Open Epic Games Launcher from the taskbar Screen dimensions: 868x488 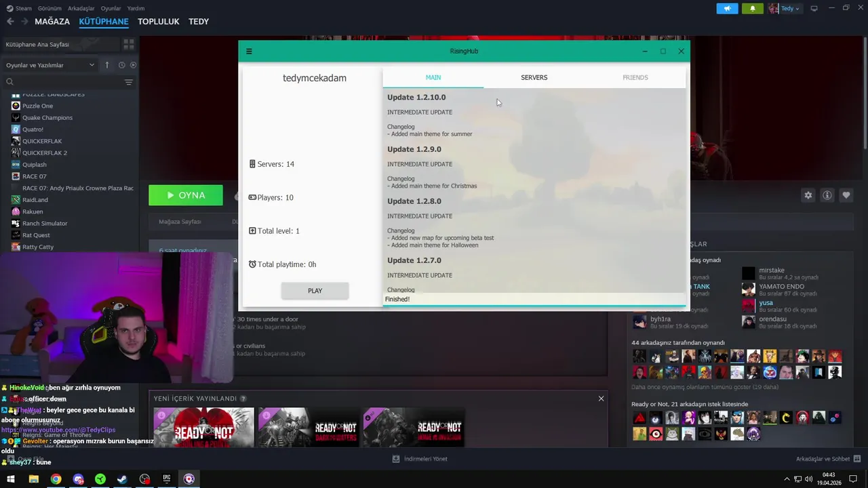[x=167, y=479]
